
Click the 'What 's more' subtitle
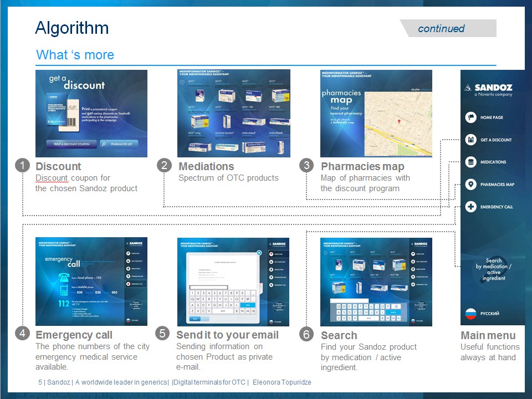(75, 55)
